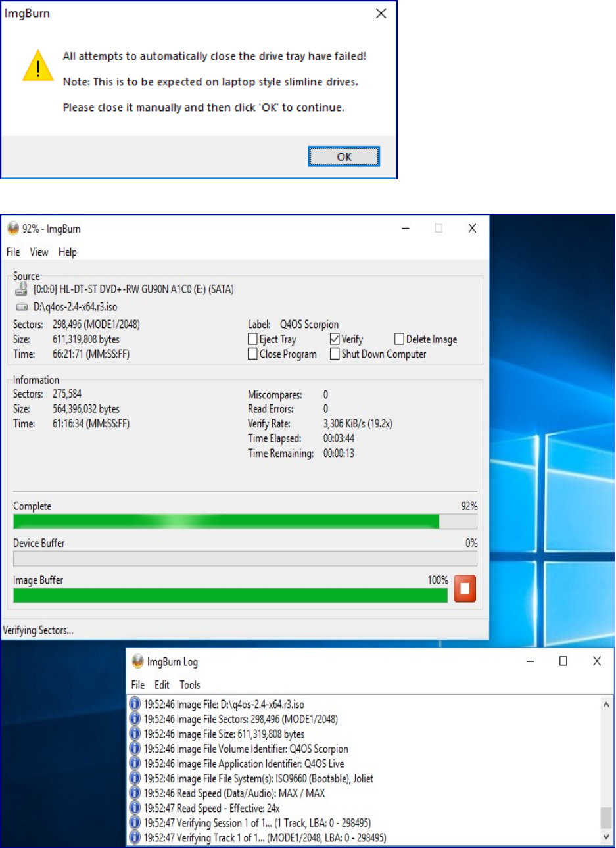Click the yellow warning triangle icon

click(x=38, y=66)
